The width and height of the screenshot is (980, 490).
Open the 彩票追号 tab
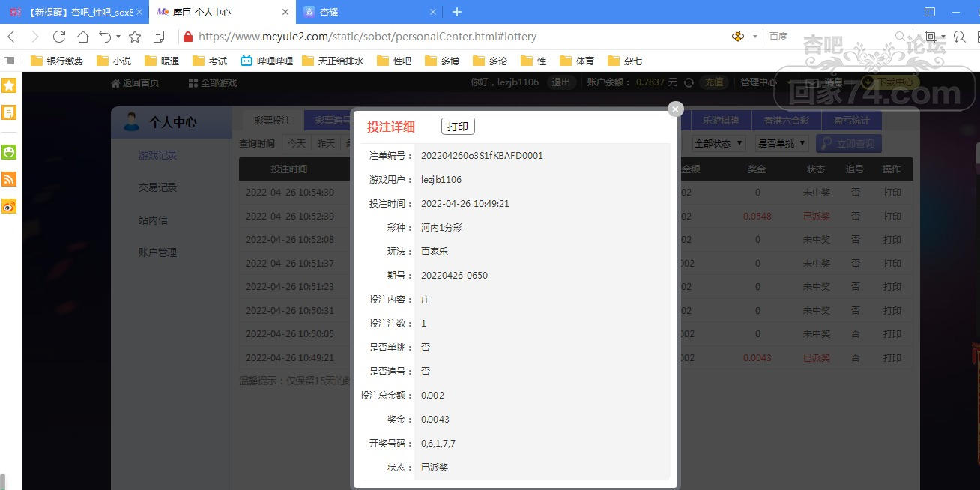pyautogui.click(x=333, y=120)
